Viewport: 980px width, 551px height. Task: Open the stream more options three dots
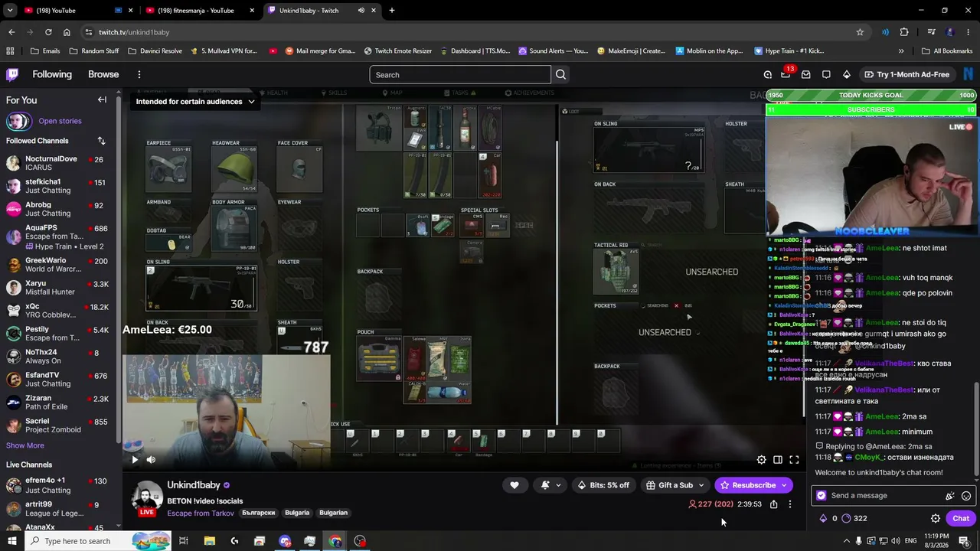pyautogui.click(x=790, y=504)
